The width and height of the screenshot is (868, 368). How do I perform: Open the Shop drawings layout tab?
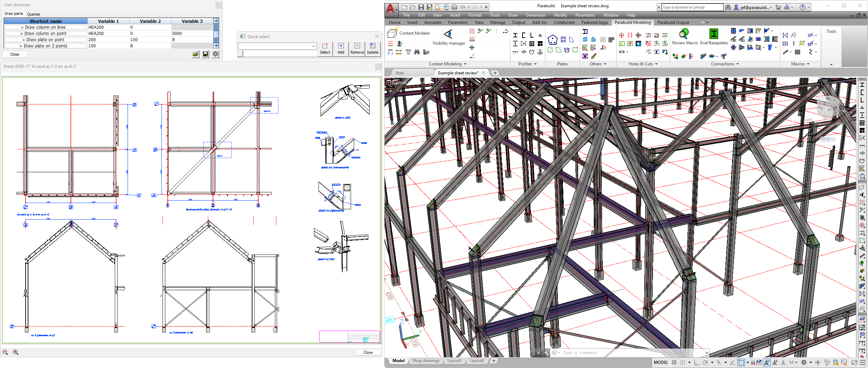coord(426,361)
